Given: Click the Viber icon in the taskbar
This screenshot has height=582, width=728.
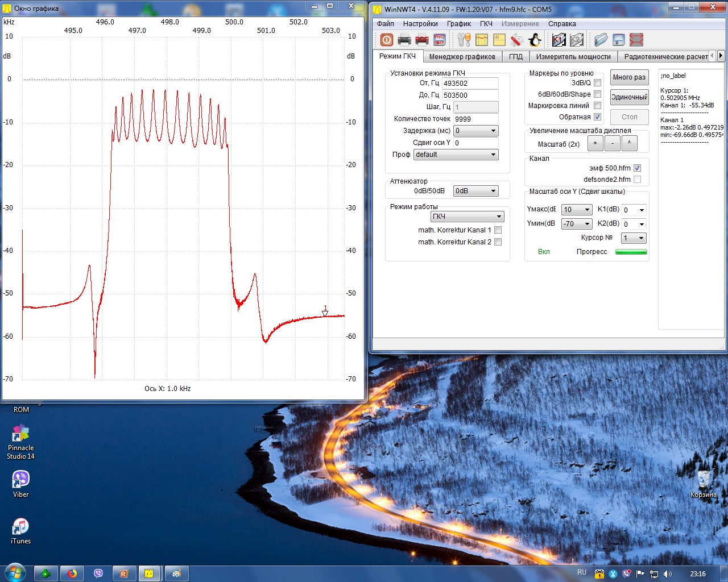Looking at the screenshot, I should 98,573.
